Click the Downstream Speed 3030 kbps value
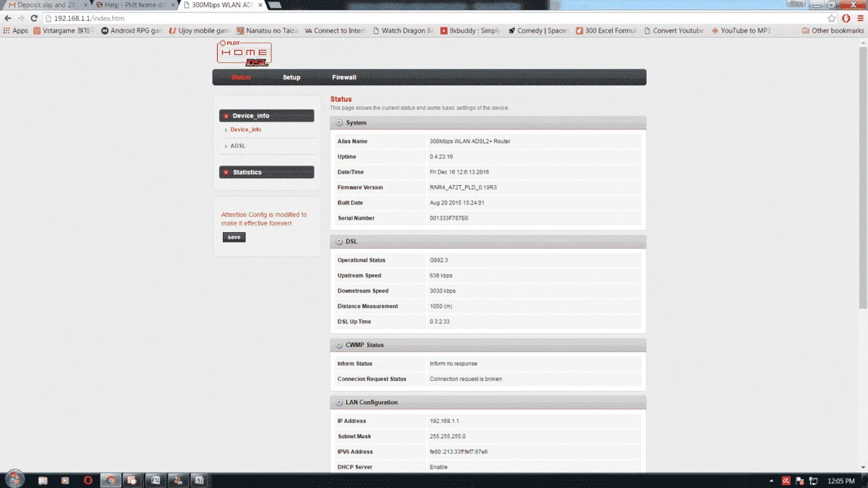This screenshot has width=868, height=488. pyautogui.click(x=443, y=291)
